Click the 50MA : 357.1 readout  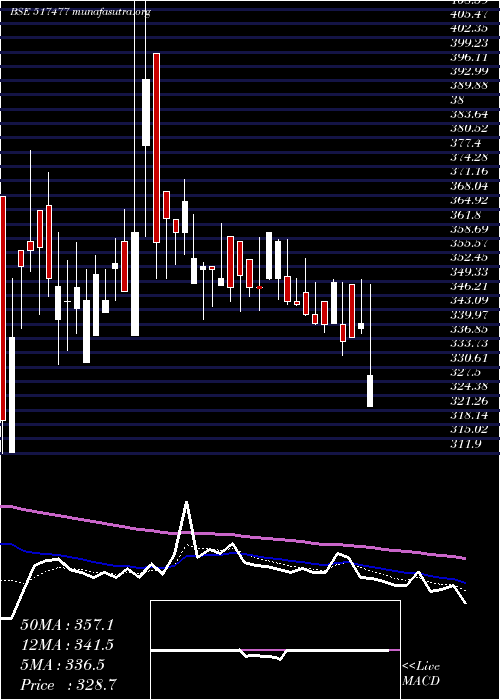67,625
